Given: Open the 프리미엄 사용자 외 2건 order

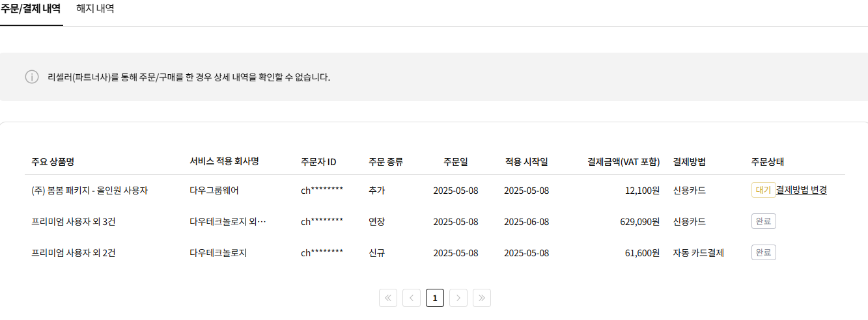Looking at the screenshot, I should coord(74,253).
